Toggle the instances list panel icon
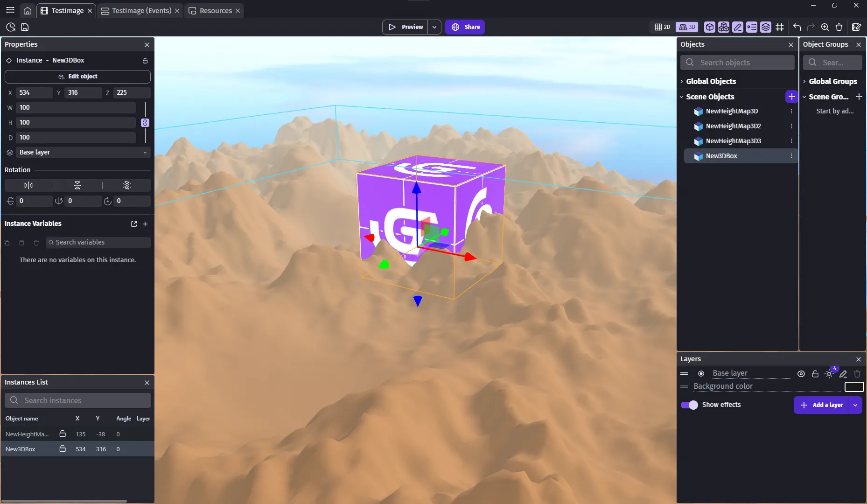The width and height of the screenshot is (867, 504). click(752, 27)
